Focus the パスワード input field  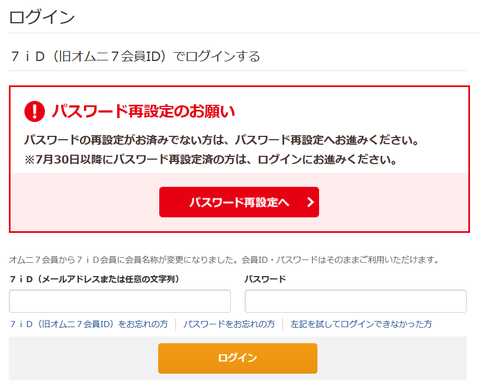pos(356,301)
